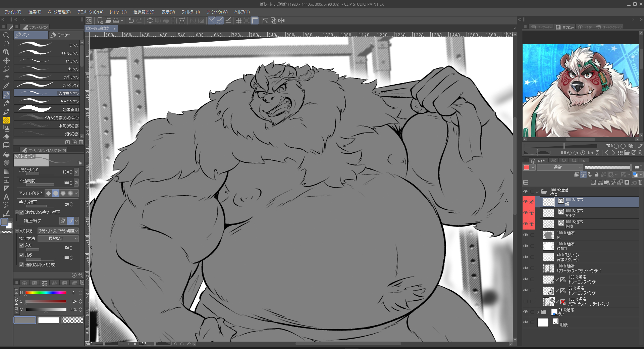644x349 pixels.
Task: Open the フィルター menu
Action: (191, 12)
